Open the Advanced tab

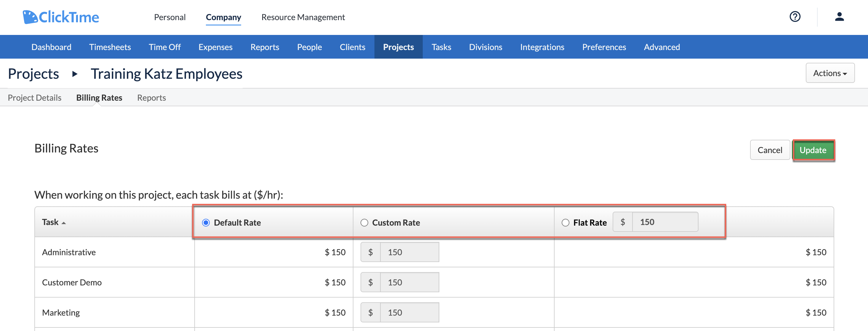[662, 47]
